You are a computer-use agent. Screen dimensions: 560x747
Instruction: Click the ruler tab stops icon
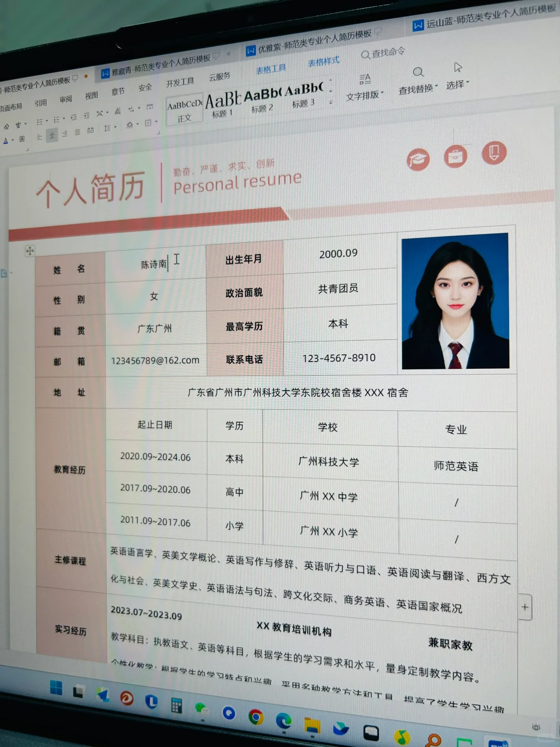click(150, 107)
